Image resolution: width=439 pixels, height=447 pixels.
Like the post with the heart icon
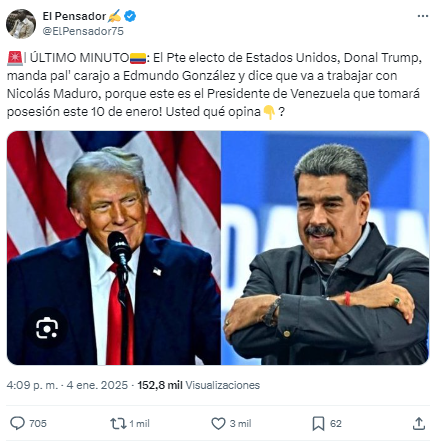pos(219,423)
